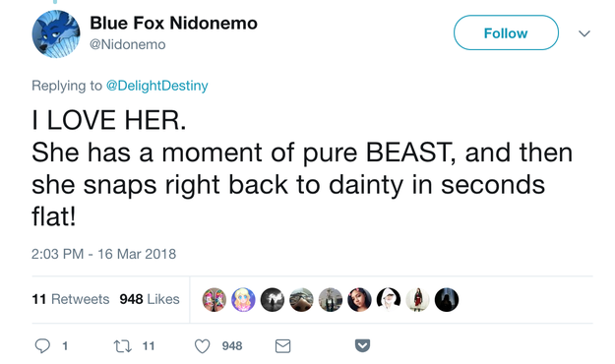615x364 pixels.
Task: Expand tweet options chevron next to Follow
Action: pyautogui.click(x=584, y=33)
